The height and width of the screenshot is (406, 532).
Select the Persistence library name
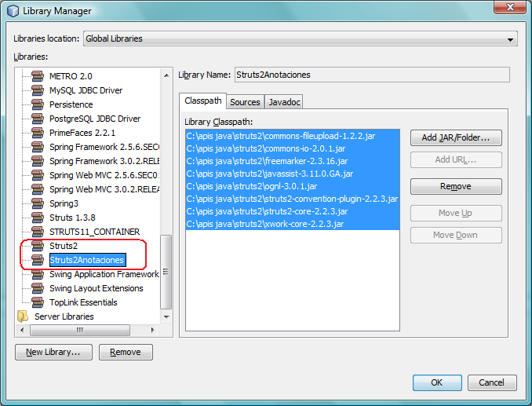[x=71, y=104]
